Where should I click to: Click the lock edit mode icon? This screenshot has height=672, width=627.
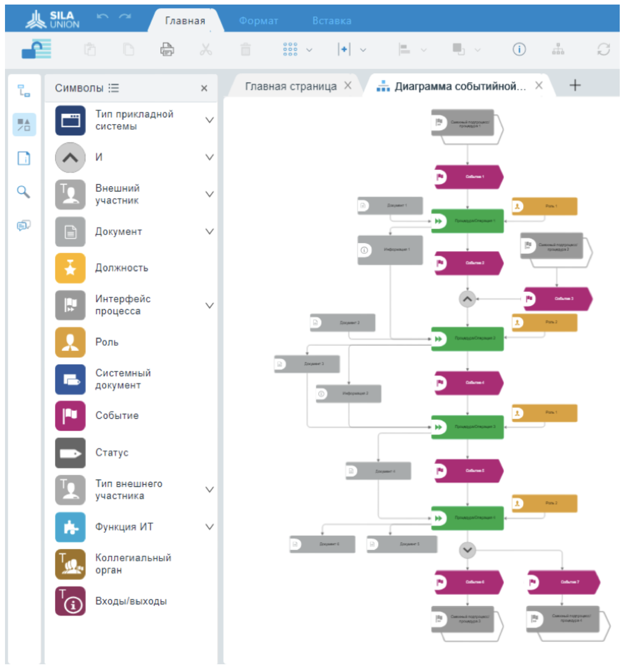point(36,49)
